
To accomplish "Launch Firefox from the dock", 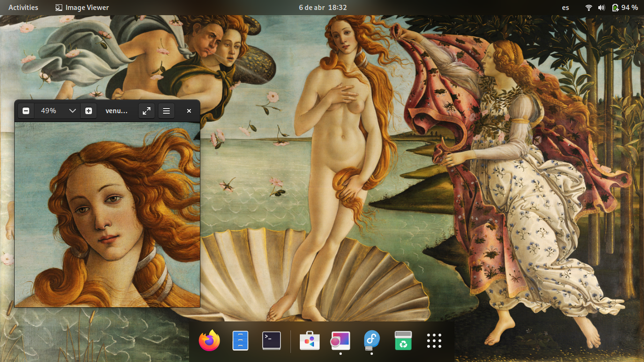I will click(x=209, y=341).
